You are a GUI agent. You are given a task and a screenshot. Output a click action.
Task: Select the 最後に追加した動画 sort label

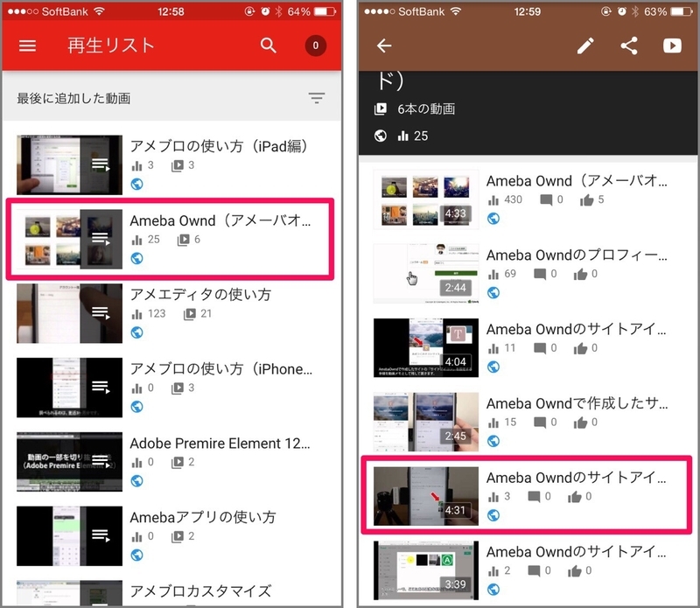(x=73, y=98)
